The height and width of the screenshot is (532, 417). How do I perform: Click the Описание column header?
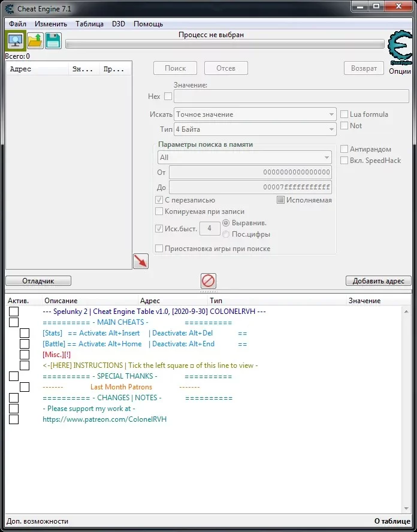[90, 301]
